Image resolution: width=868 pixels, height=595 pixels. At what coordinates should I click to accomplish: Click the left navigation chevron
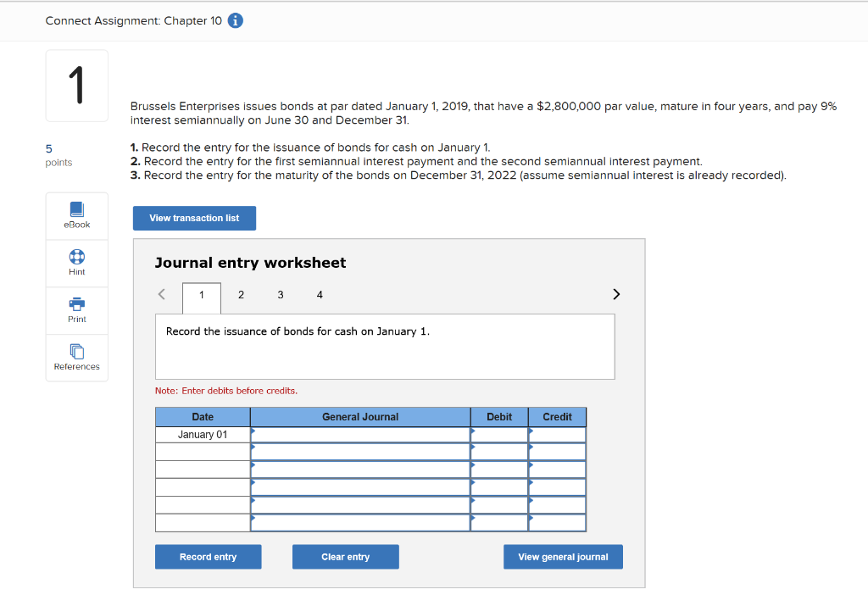[161, 294]
